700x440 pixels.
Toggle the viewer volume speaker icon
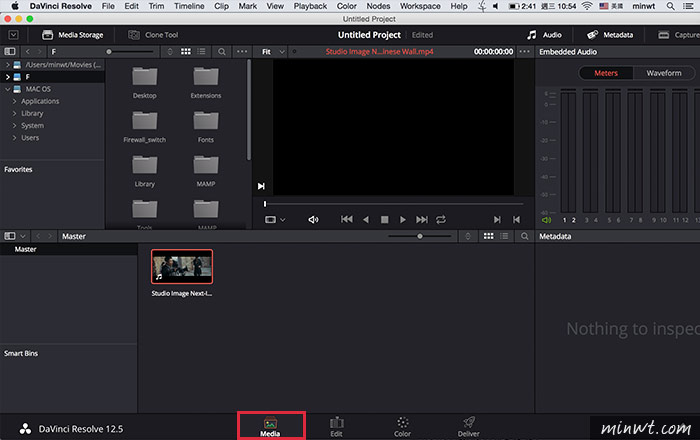click(x=313, y=220)
